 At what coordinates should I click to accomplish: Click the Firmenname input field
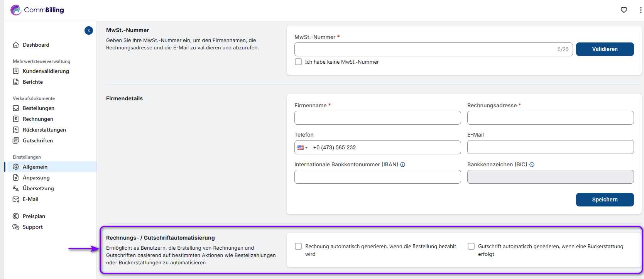tap(377, 118)
